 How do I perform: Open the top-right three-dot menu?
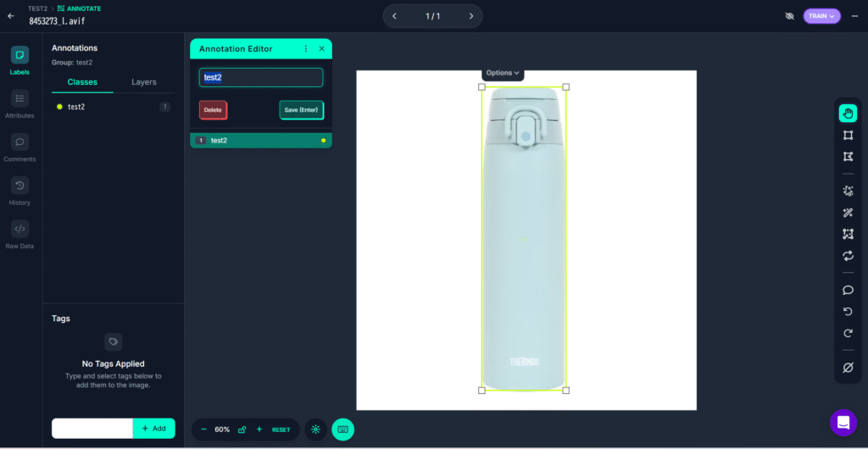click(x=854, y=16)
